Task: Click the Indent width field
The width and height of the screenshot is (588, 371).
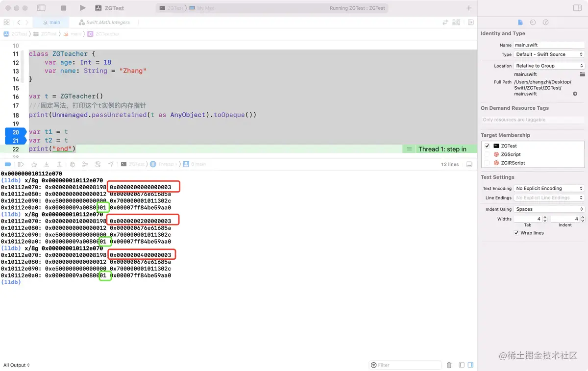Action: click(x=565, y=219)
